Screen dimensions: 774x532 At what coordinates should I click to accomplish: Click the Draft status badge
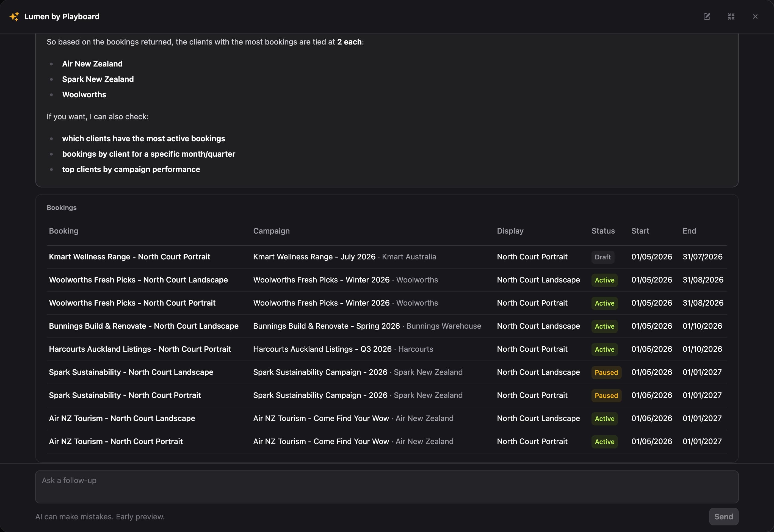[x=603, y=257]
